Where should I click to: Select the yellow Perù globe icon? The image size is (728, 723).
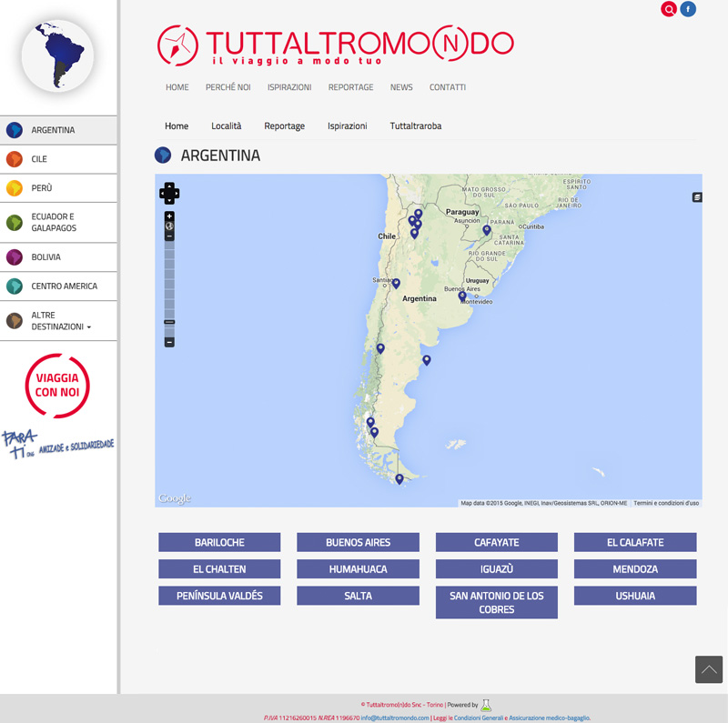15,188
